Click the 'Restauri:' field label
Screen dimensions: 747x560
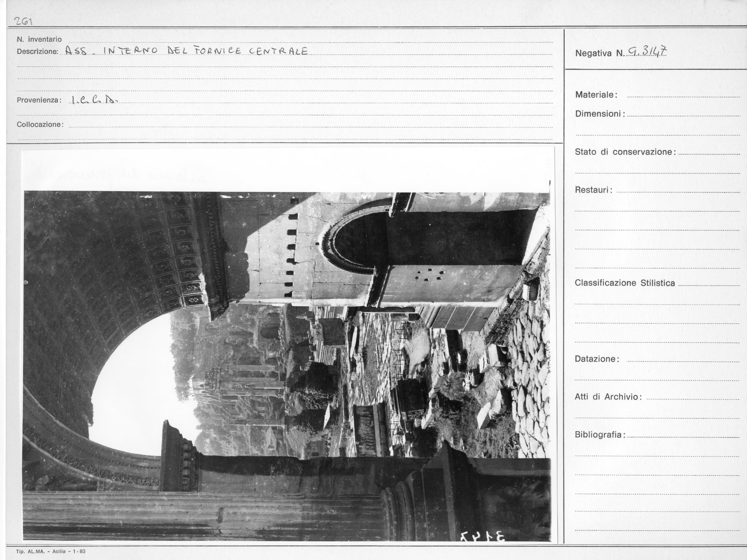[594, 190]
